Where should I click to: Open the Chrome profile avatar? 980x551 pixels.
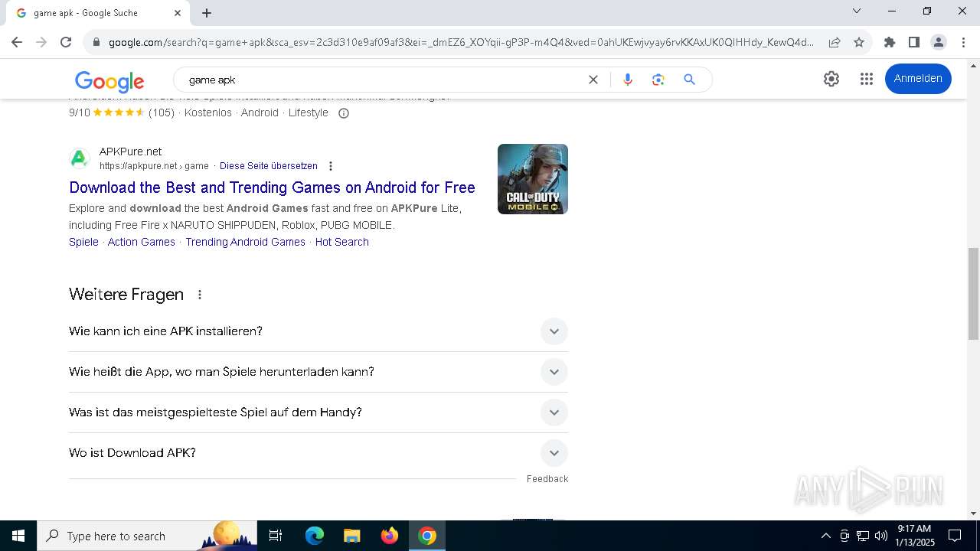(938, 42)
